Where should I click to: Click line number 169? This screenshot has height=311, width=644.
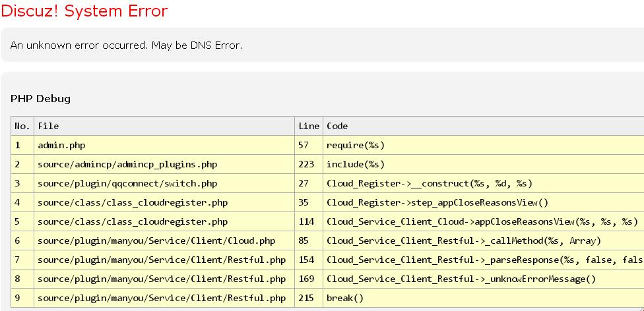coord(309,279)
